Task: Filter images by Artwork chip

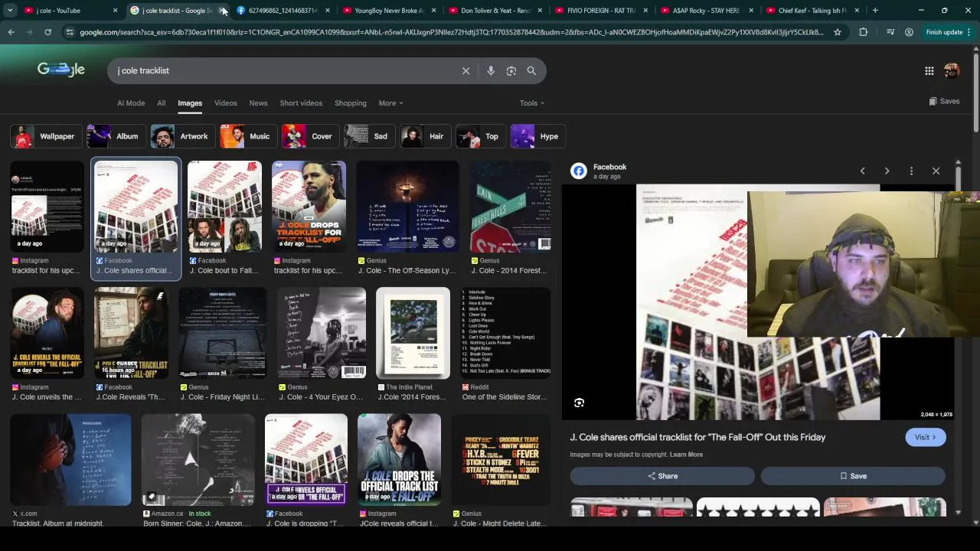Action: tap(182, 136)
